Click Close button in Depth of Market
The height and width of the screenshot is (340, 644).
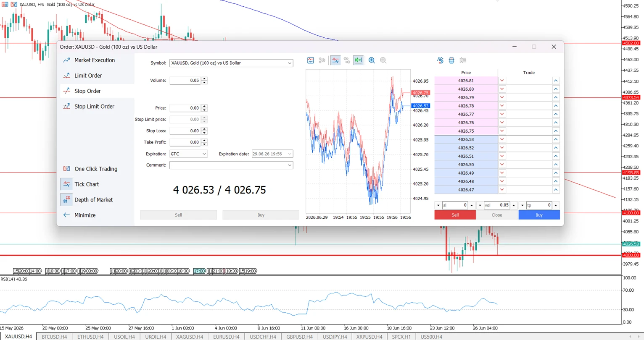497,215
